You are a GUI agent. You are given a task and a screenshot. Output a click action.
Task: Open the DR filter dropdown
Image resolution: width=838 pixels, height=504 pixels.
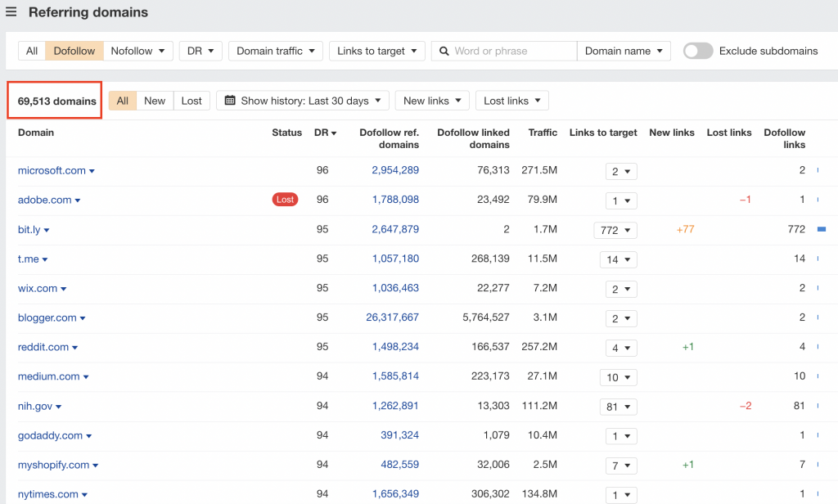200,51
